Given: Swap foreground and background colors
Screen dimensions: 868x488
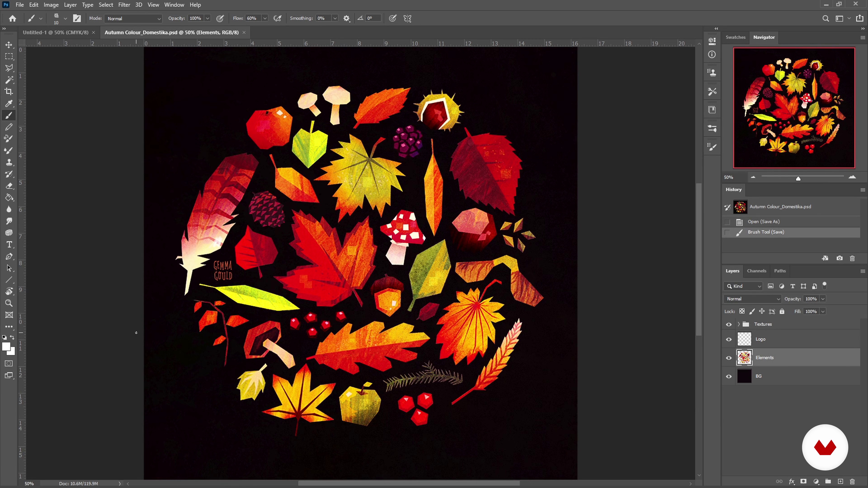Looking at the screenshot, I should click(12, 337).
